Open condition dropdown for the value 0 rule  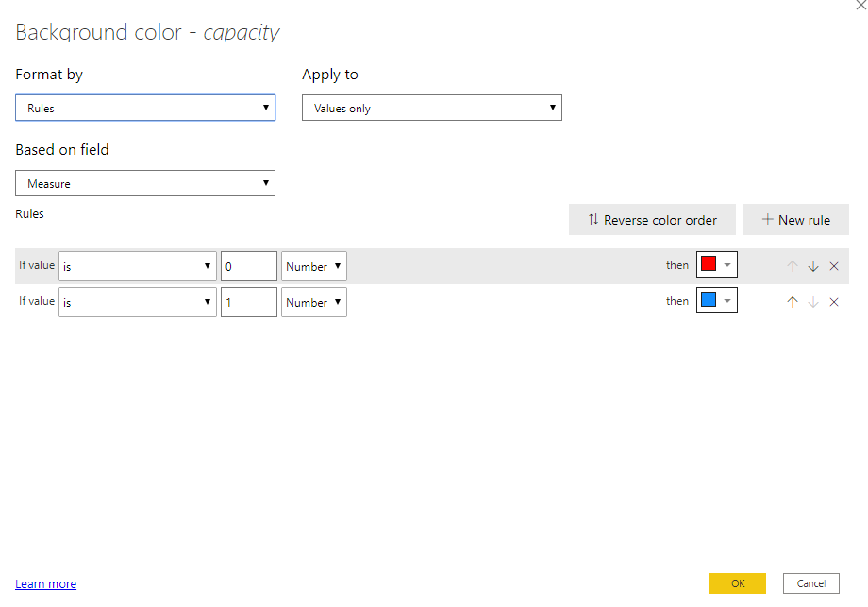pos(138,266)
